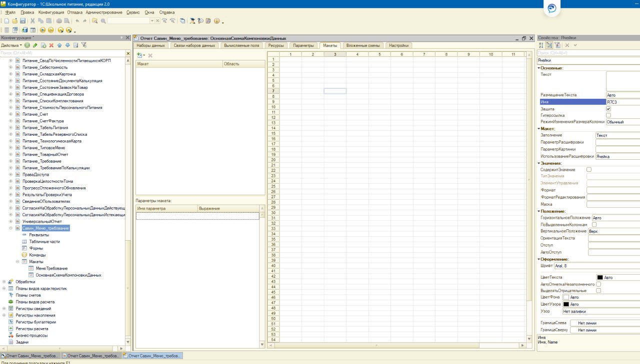Open the Администрирование menu
640x364 pixels.
(104, 11)
